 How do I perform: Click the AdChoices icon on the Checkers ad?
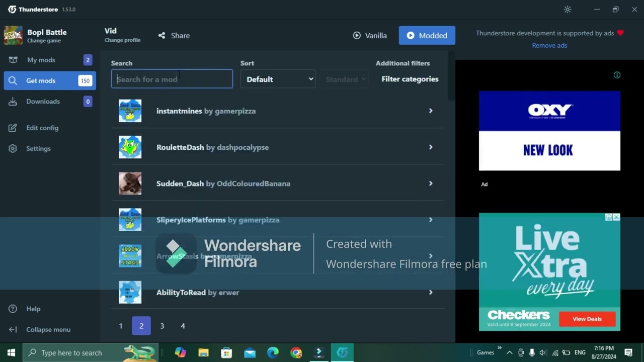click(x=609, y=217)
